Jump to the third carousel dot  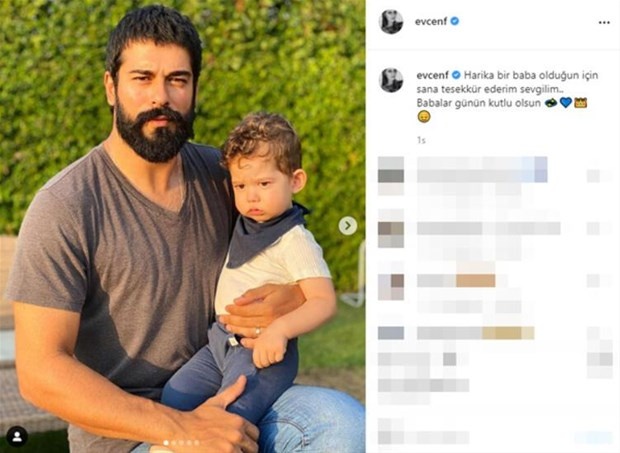point(182,443)
